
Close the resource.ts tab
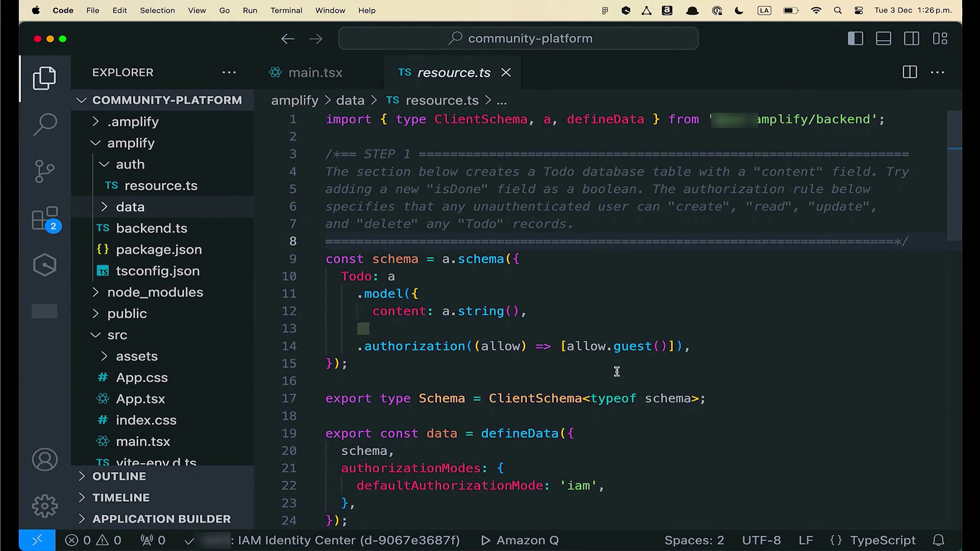tap(506, 72)
